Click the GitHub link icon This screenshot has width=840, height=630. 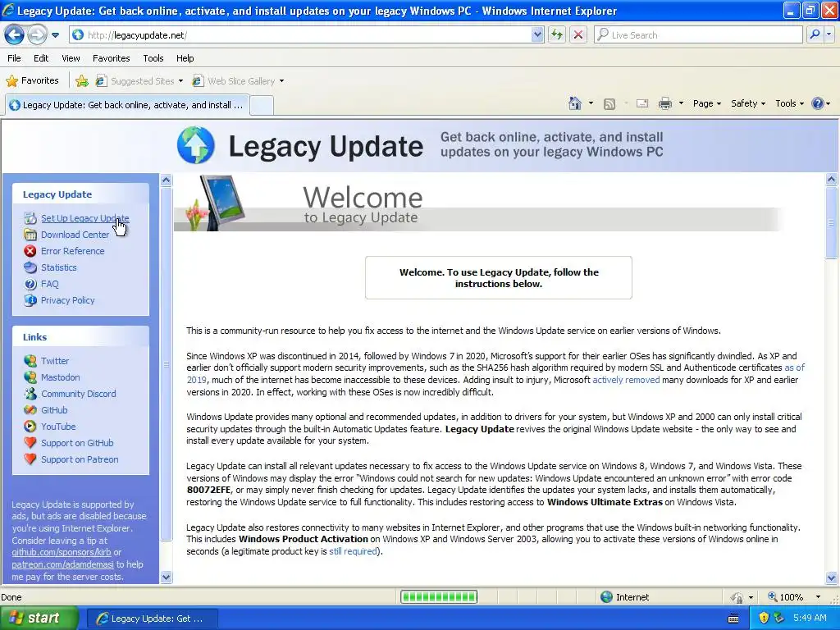pyautogui.click(x=30, y=410)
